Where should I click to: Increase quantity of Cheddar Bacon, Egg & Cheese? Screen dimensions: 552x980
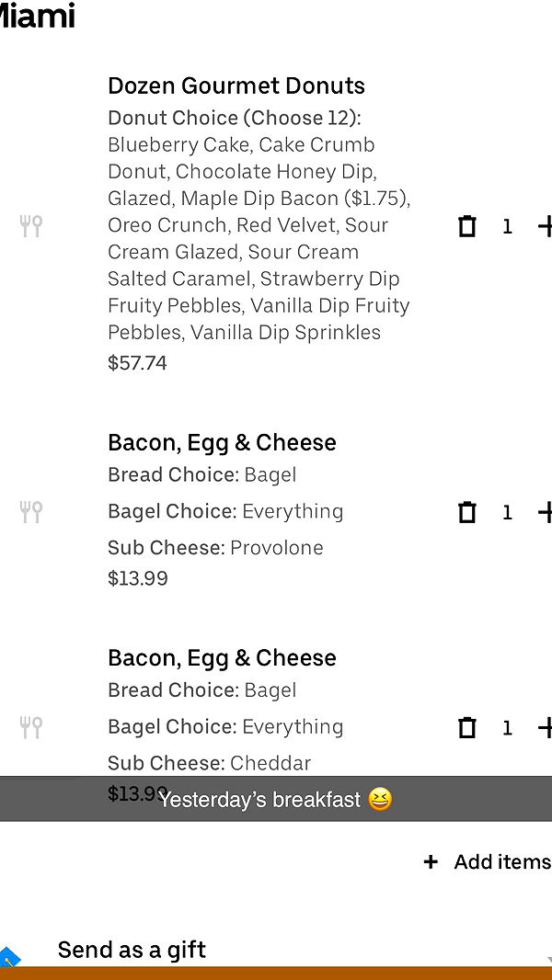coord(545,728)
